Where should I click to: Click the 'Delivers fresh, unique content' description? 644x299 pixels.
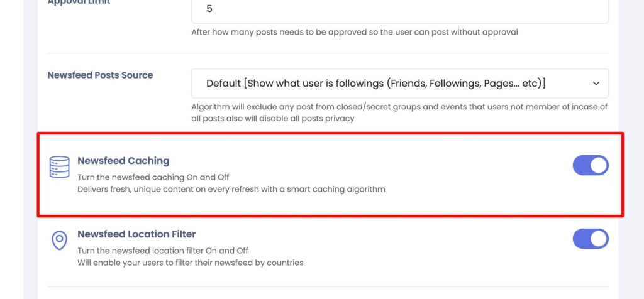[231, 188]
